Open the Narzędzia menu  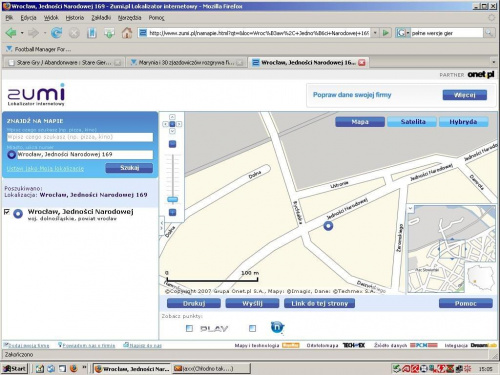[130, 18]
